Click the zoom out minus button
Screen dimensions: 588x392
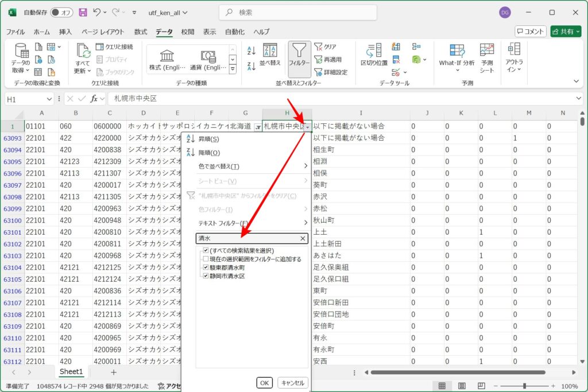pos(496,386)
